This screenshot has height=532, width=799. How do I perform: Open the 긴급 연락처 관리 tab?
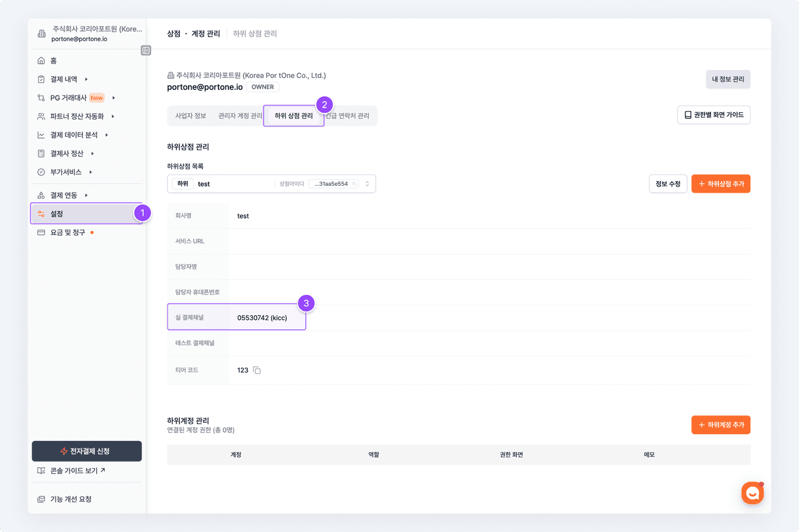coord(348,116)
